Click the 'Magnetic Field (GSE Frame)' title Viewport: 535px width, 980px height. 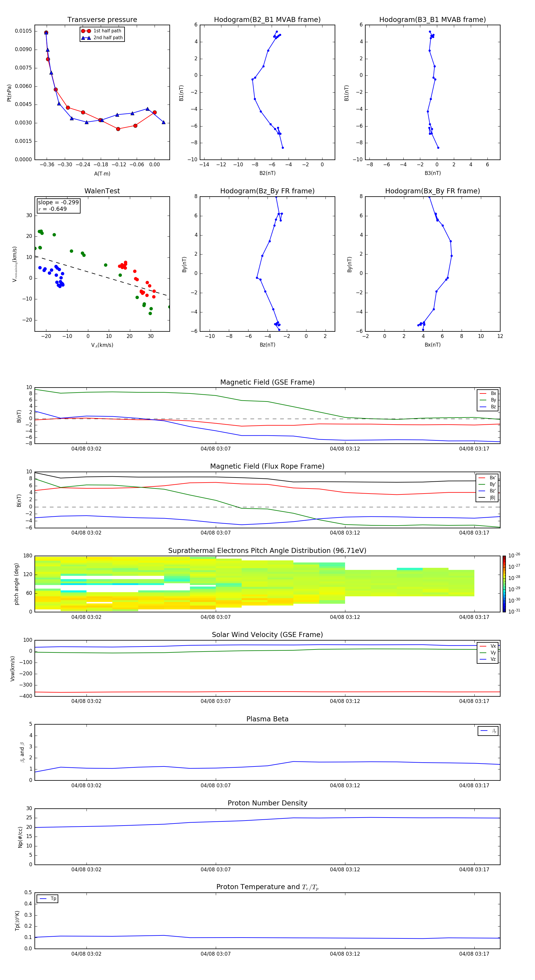(x=267, y=382)
